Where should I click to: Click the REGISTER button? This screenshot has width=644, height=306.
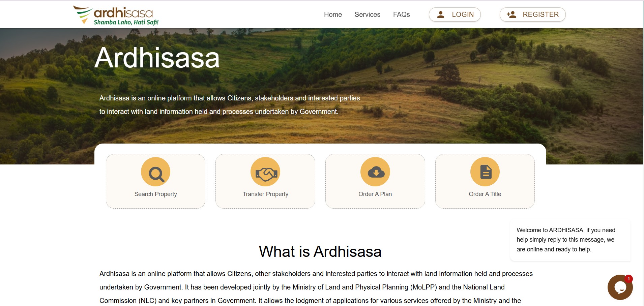533,14
